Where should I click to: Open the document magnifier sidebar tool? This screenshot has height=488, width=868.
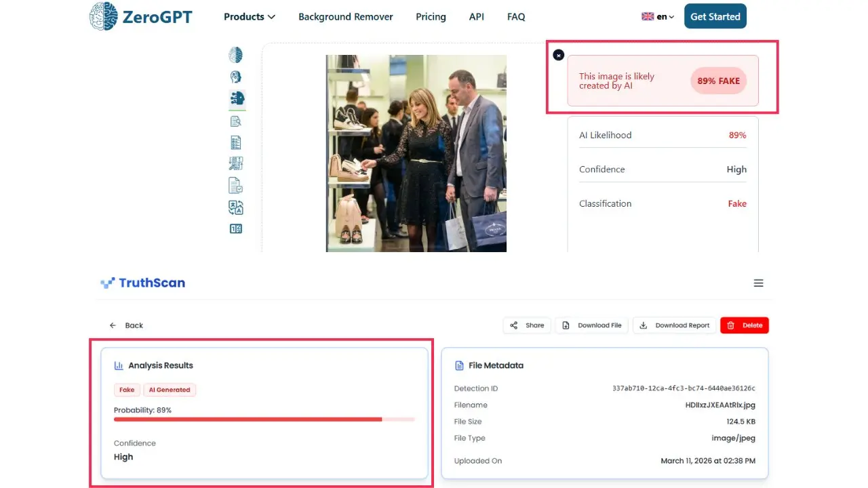tap(235, 121)
